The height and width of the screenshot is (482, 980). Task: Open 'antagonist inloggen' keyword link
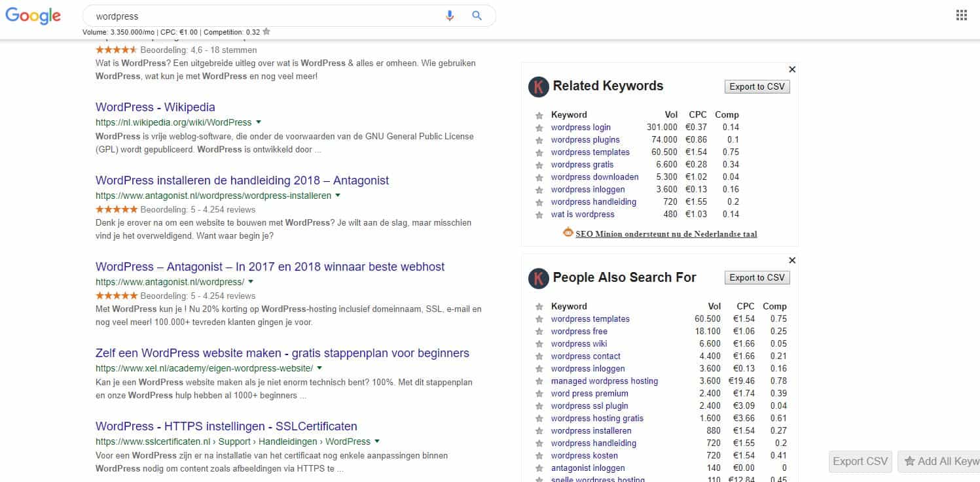pyautogui.click(x=588, y=468)
